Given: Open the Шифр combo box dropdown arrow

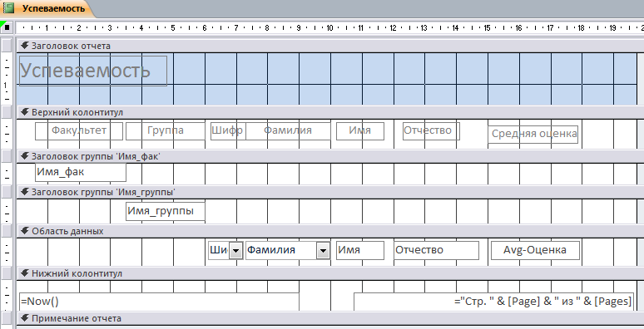Looking at the screenshot, I should pos(235,251).
